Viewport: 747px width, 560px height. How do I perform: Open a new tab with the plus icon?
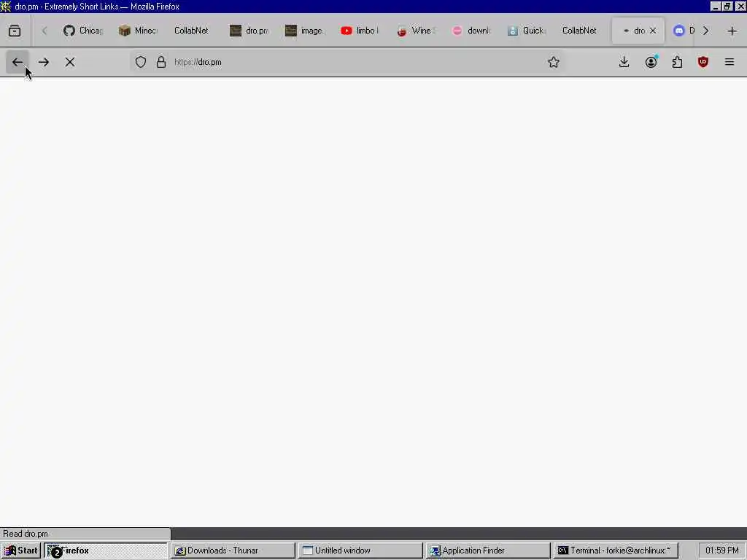(x=732, y=31)
